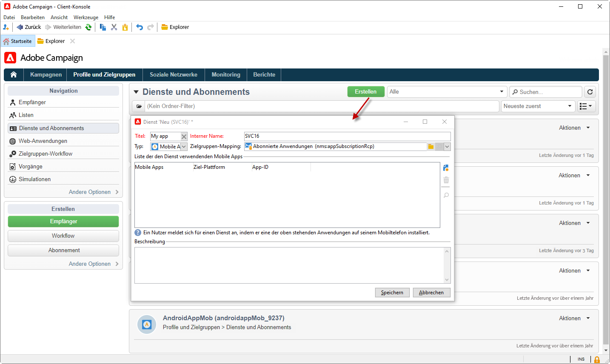Open Aktionen for AndroidAppMob
Viewport: 610px width, 364px height.
pyautogui.click(x=574, y=318)
